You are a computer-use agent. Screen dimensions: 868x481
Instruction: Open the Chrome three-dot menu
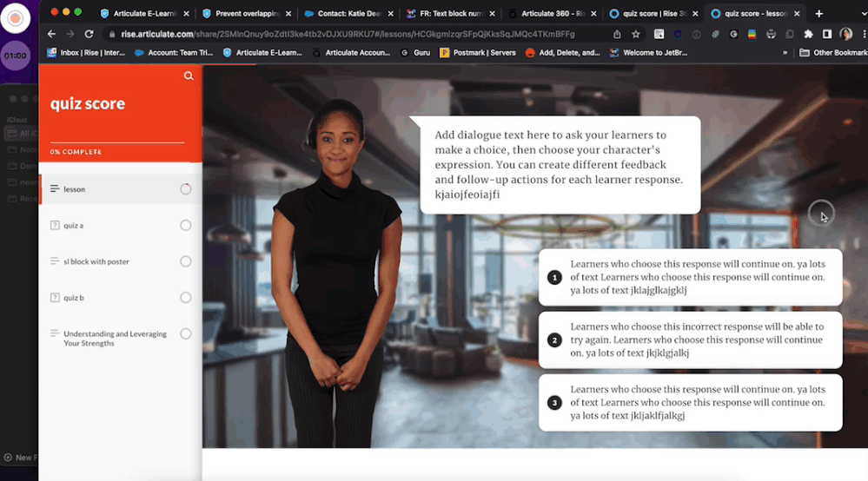864,34
